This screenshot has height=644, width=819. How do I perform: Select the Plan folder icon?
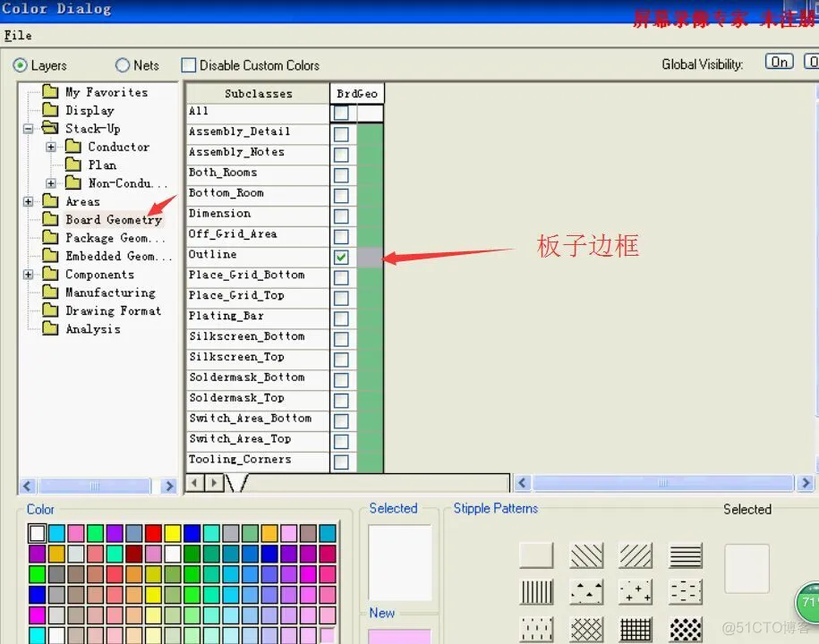point(73,165)
